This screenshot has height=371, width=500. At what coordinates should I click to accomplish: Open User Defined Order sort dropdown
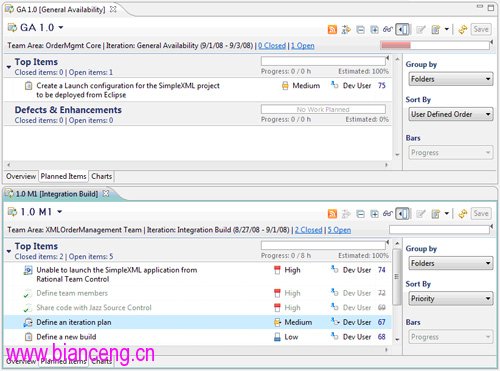point(450,114)
